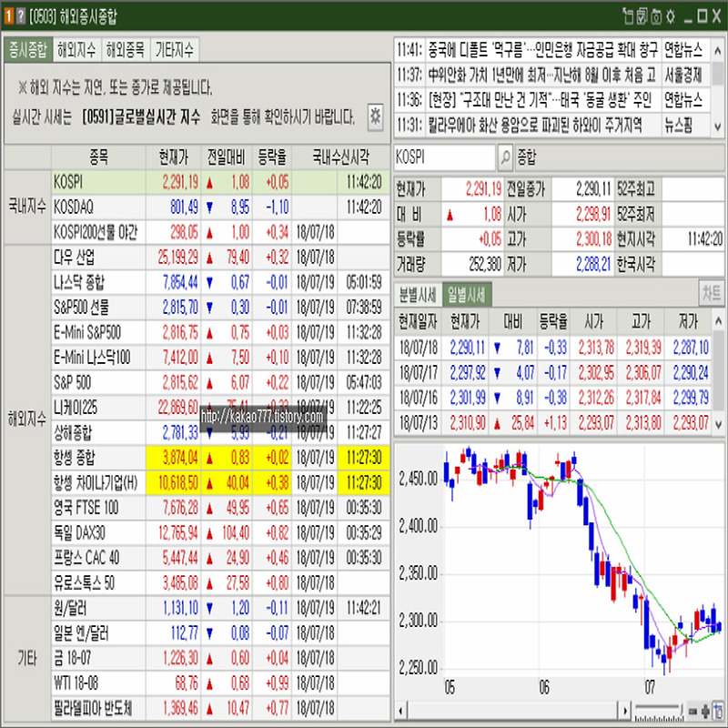
Task: Click the magnifier search icon next to KOSPI
Action: point(506,157)
